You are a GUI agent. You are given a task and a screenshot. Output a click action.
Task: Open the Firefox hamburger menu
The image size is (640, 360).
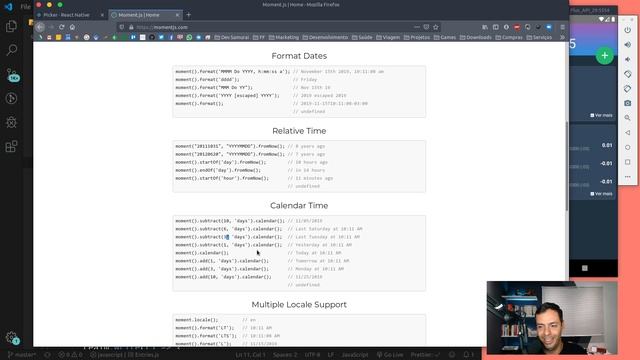[562, 27]
